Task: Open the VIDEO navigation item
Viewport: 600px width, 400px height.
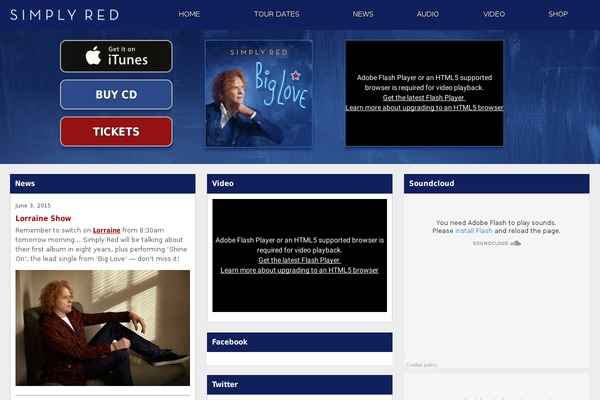Action: pyautogui.click(x=494, y=14)
